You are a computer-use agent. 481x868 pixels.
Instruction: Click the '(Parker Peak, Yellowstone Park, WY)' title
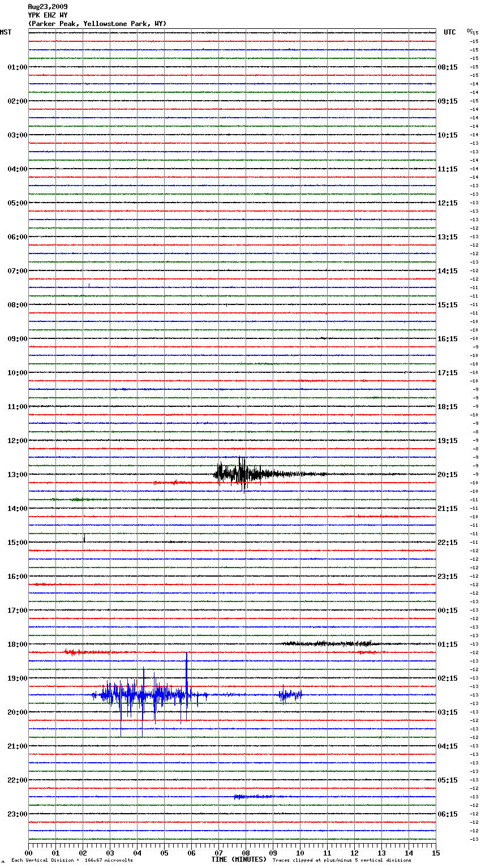pyautogui.click(x=97, y=24)
